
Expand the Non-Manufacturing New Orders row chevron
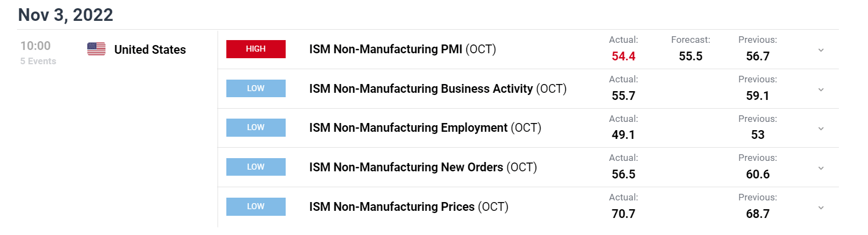[821, 168]
